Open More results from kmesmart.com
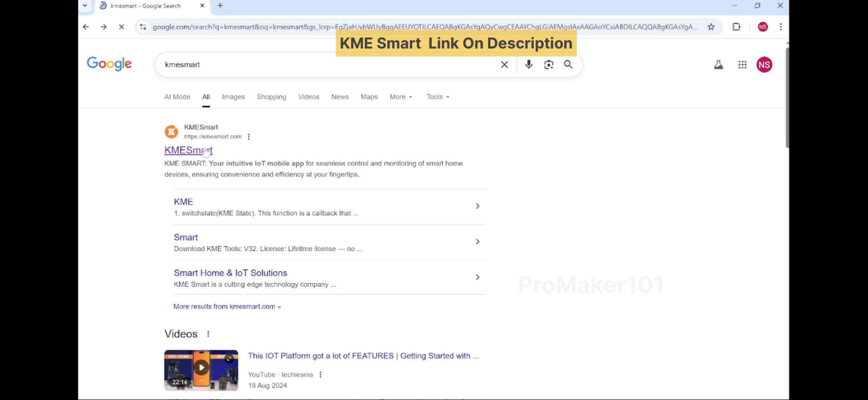 [x=226, y=306]
